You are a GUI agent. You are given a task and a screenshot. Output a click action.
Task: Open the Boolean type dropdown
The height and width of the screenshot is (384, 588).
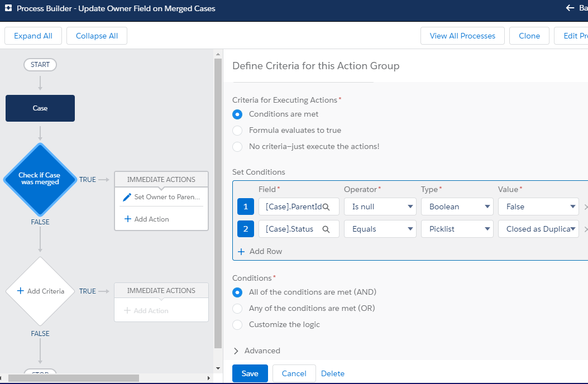(x=457, y=207)
